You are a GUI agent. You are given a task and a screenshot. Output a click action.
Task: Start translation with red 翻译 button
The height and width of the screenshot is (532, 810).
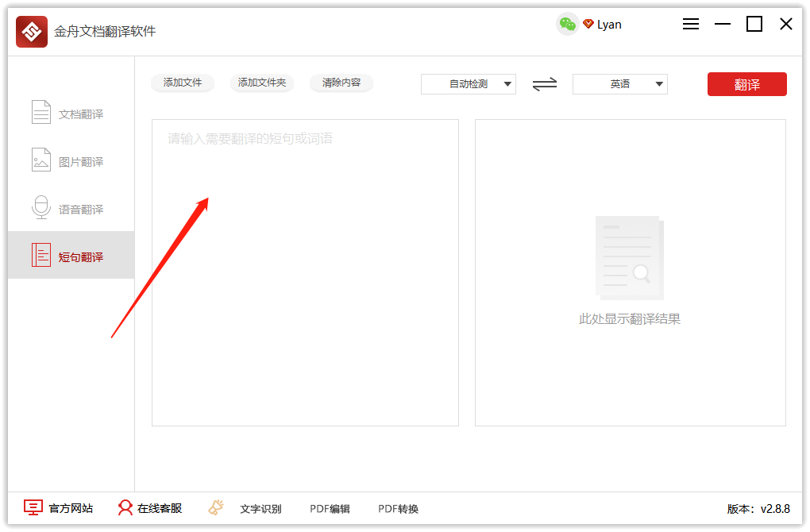(x=747, y=84)
